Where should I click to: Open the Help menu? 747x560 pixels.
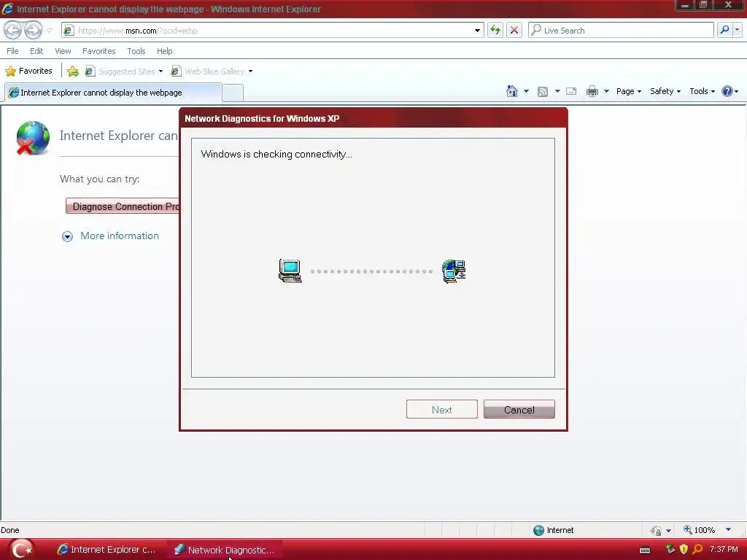point(164,51)
